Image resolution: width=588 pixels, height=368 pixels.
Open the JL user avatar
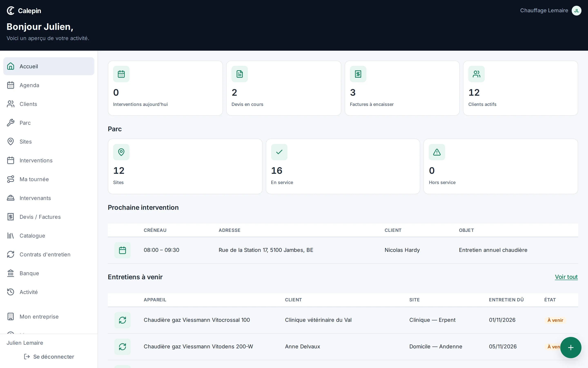(x=576, y=10)
